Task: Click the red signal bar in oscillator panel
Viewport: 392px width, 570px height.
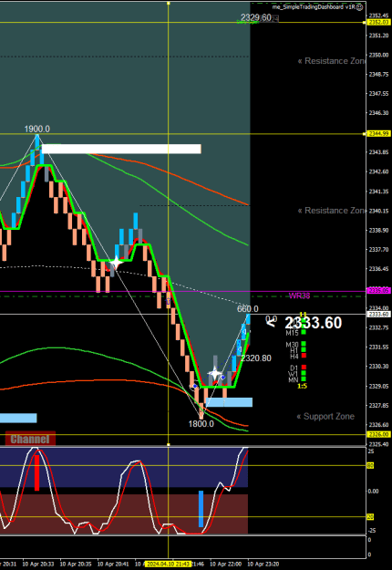Action: (36, 472)
